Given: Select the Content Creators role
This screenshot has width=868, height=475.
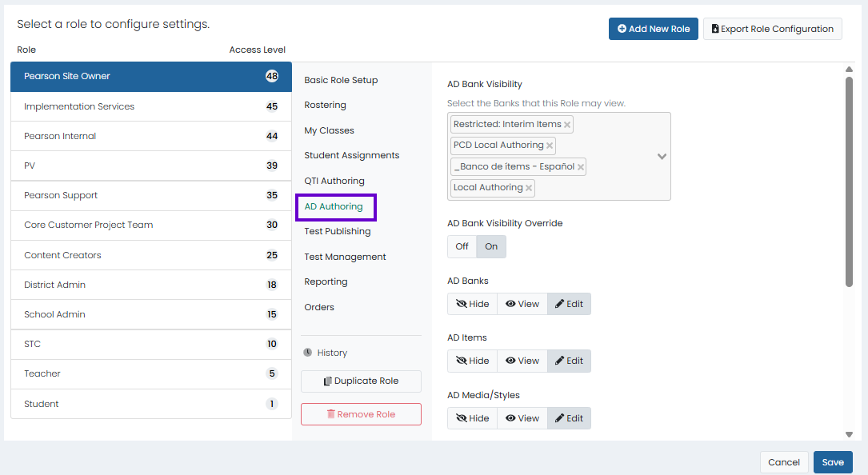Looking at the screenshot, I should (x=151, y=255).
